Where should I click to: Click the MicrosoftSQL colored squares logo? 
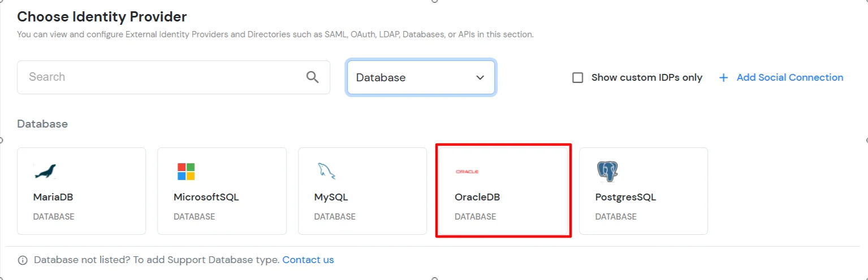pos(186,171)
